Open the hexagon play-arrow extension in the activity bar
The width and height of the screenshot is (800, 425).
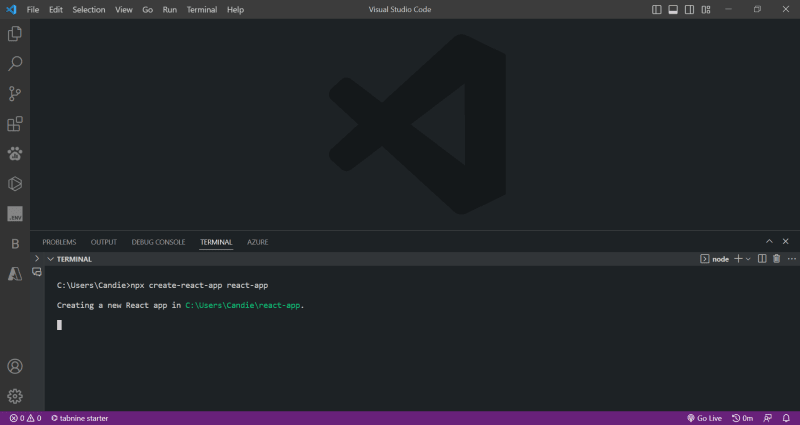coord(15,184)
